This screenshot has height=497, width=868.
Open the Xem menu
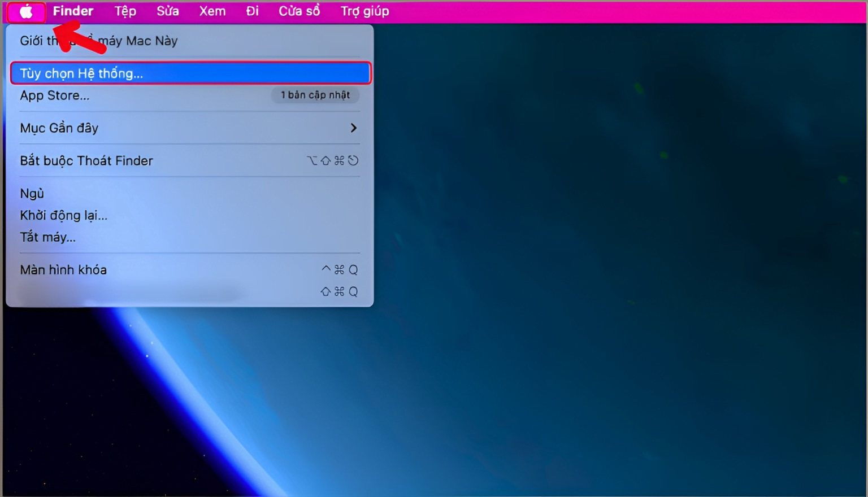point(212,11)
